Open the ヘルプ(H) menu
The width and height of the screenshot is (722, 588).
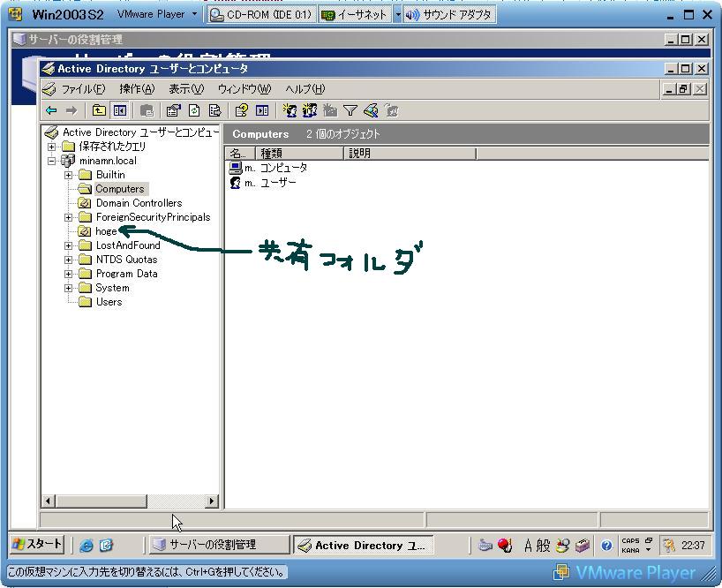(305, 89)
